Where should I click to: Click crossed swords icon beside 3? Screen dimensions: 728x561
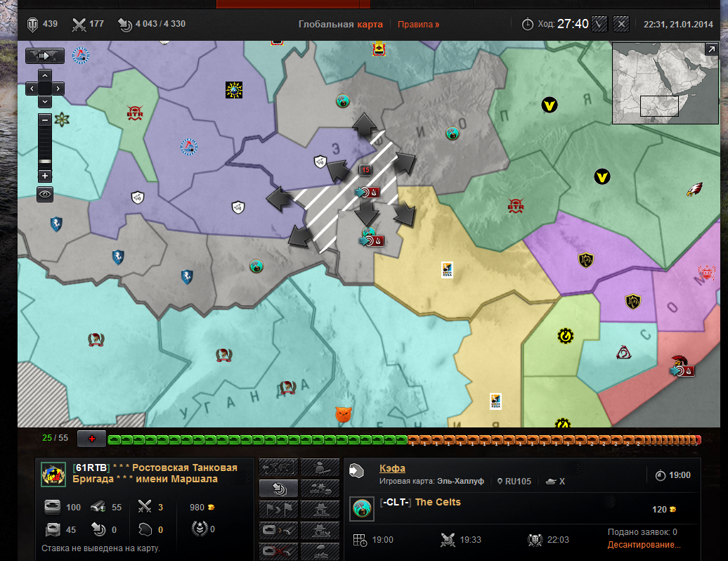[x=145, y=506]
